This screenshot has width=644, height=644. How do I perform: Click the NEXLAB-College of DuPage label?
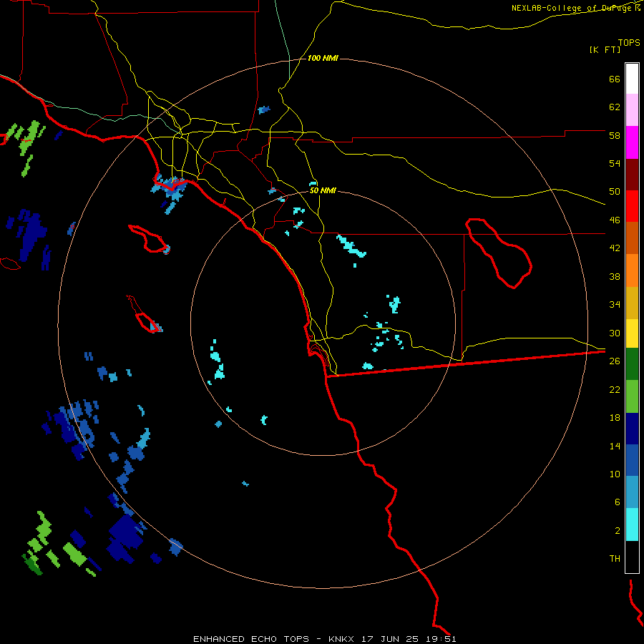coord(572,8)
